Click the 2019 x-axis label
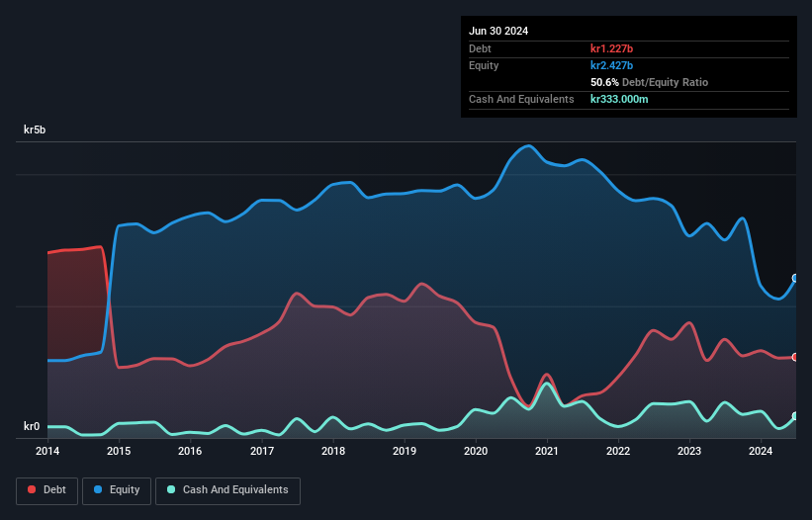 404,451
